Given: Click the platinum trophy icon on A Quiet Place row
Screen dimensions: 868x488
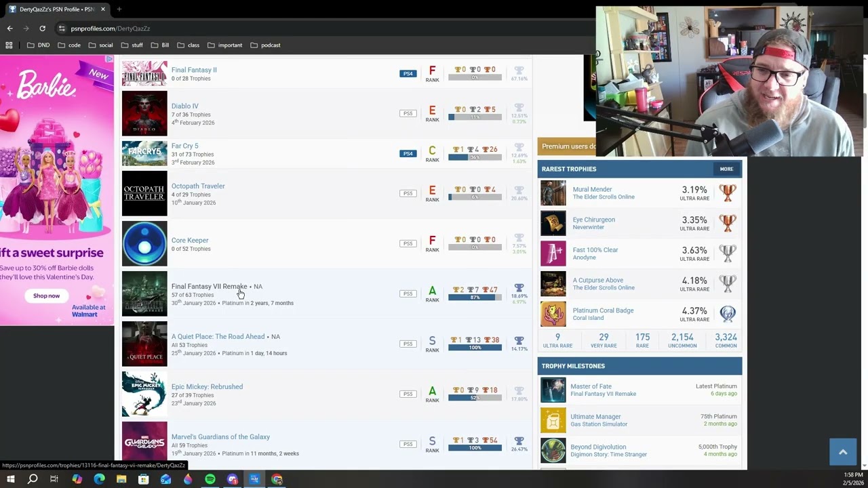Looking at the screenshot, I should (x=519, y=340).
